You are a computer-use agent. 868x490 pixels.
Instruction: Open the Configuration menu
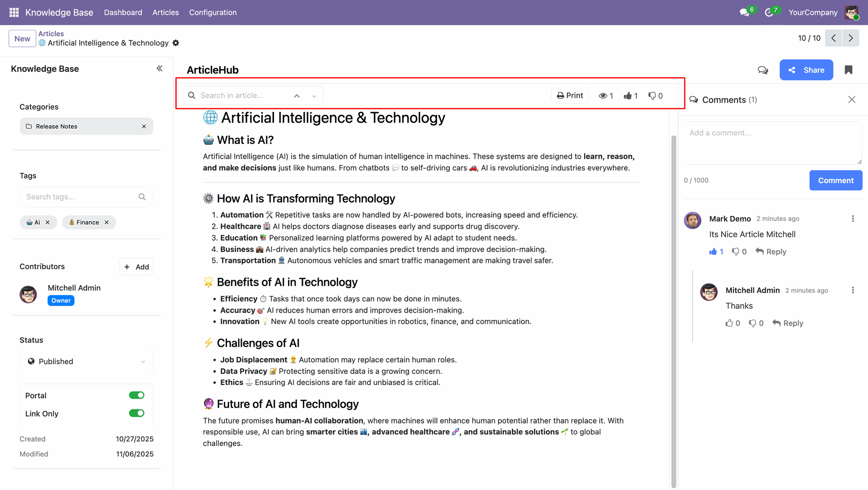[212, 12]
